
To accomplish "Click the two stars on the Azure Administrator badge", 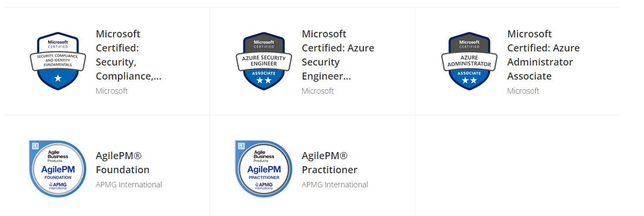I will point(469,81).
